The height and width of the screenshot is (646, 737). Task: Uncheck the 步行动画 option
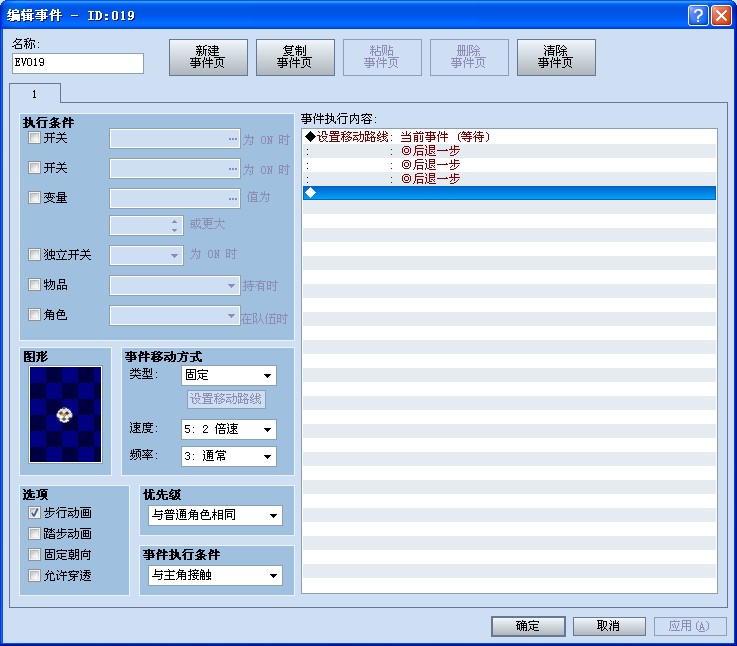pyautogui.click(x=34, y=512)
